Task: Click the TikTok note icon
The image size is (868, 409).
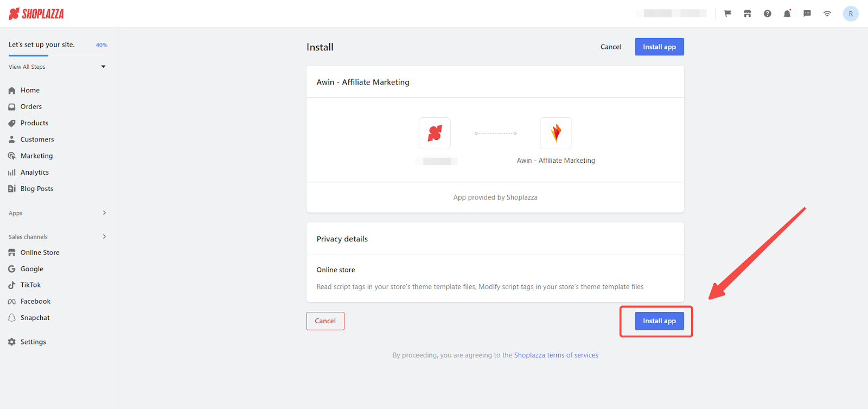Action: pos(11,285)
